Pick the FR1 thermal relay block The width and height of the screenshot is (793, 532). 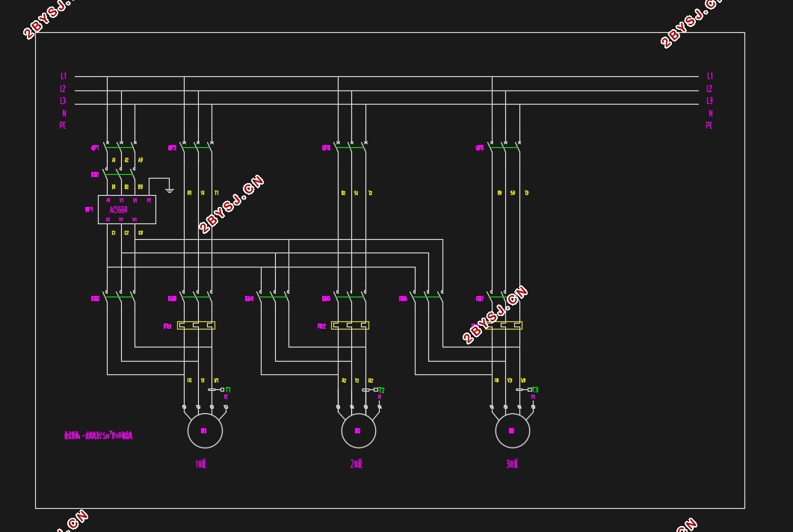(197, 325)
